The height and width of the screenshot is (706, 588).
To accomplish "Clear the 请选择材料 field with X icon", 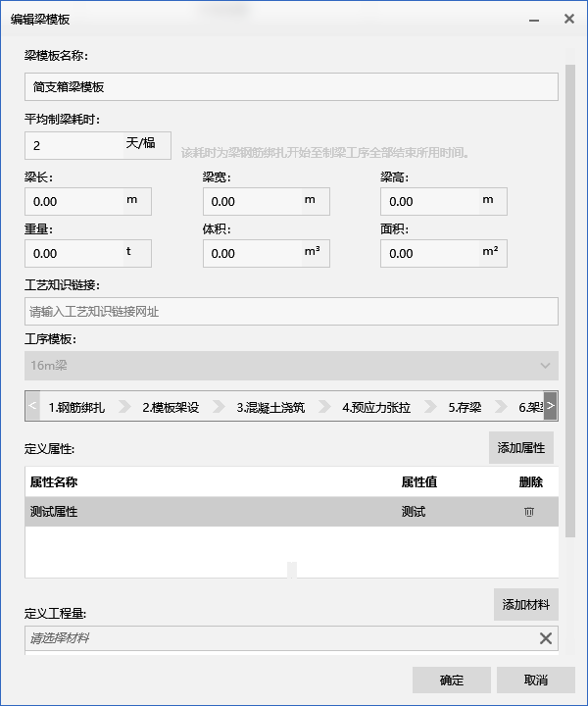I will click(546, 638).
